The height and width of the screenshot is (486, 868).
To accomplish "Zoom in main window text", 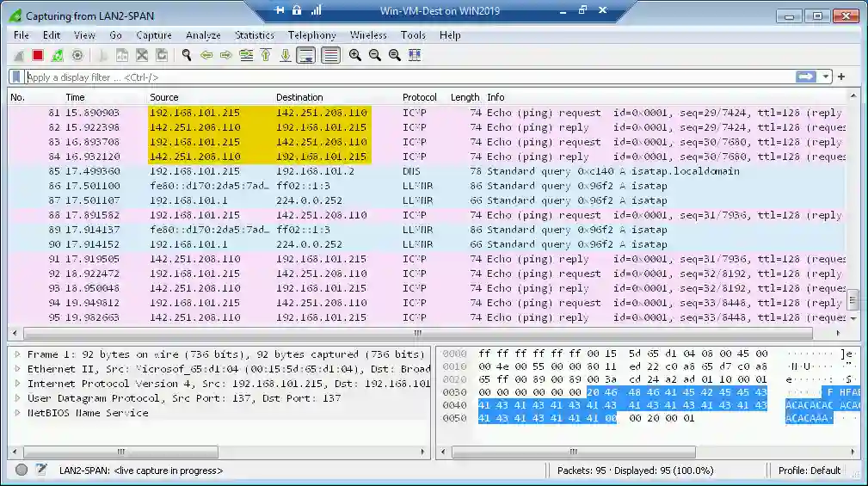I will point(354,55).
